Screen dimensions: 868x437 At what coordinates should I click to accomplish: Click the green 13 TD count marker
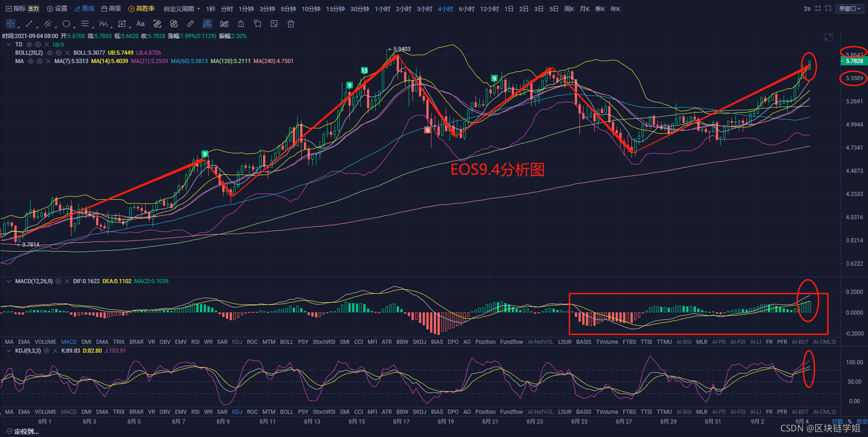[x=365, y=70]
